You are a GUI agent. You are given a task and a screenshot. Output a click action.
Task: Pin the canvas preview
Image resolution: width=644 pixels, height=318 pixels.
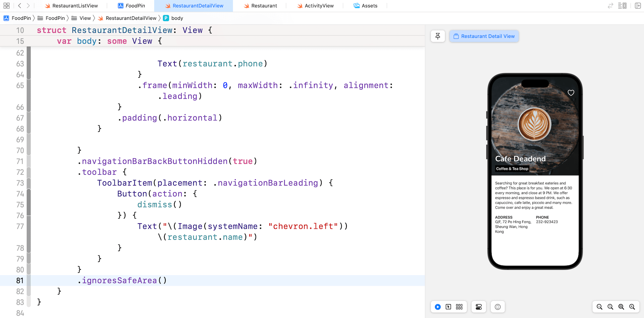pyautogui.click(x=438, y=36)
